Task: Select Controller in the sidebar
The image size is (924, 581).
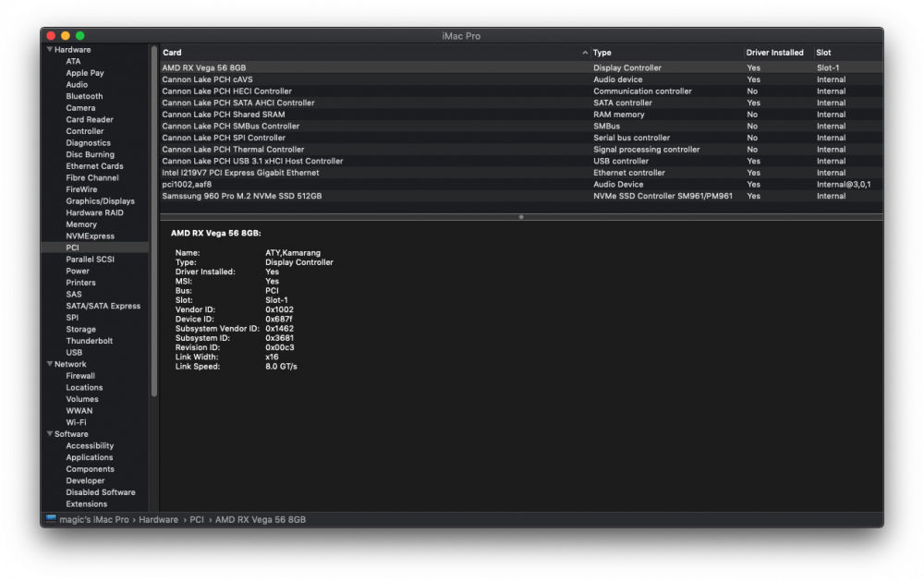Action: coord(85,131)
